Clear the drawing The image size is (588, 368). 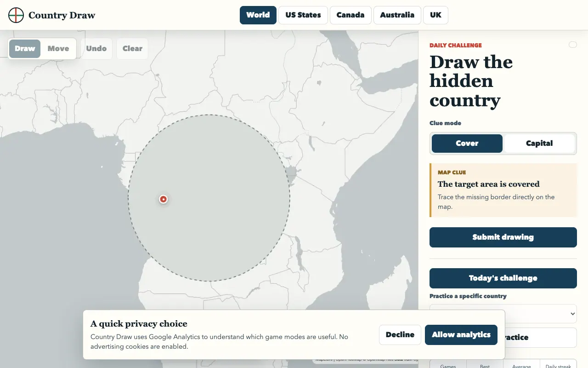tap(132, 49)
